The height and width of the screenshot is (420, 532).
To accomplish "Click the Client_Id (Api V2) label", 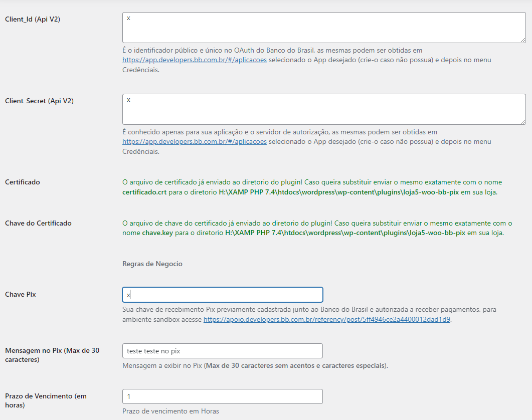I will click(x=33, y=19).
